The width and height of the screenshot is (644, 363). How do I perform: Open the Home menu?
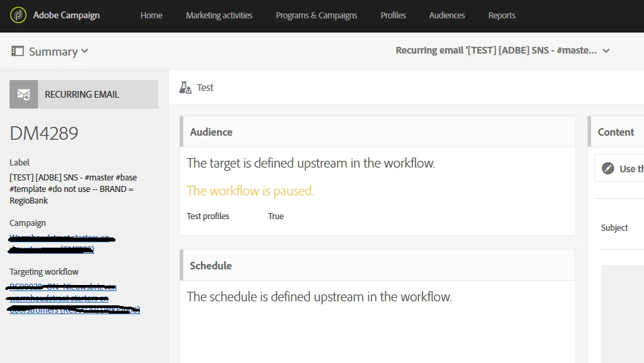(x=151, y=15)
